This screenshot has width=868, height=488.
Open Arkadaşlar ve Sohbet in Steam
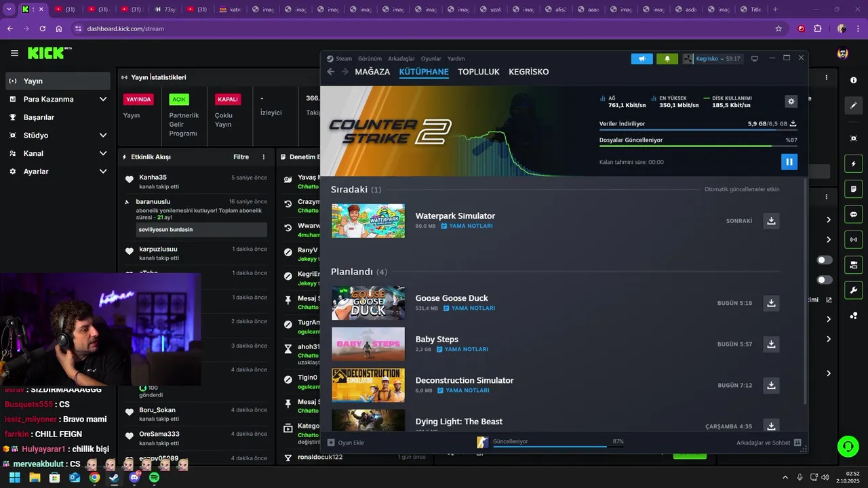pyautogui.click(x=769, y=443)
